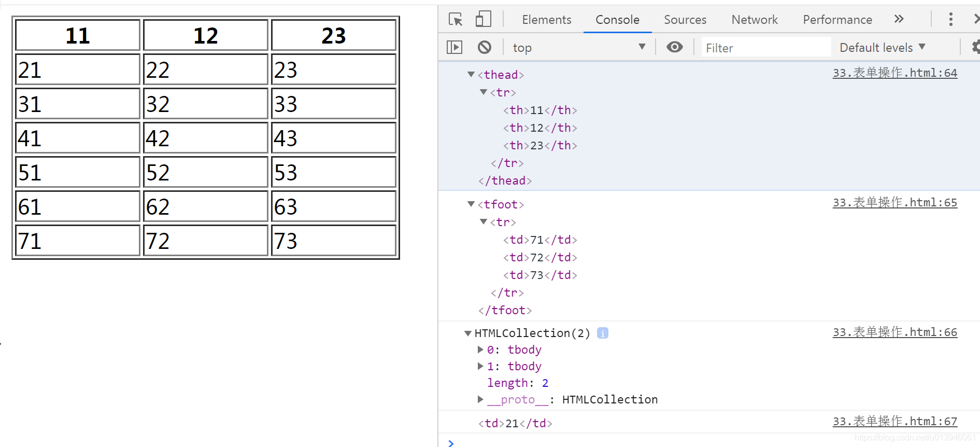
Task: Click table cell 72
Action: 206,241
